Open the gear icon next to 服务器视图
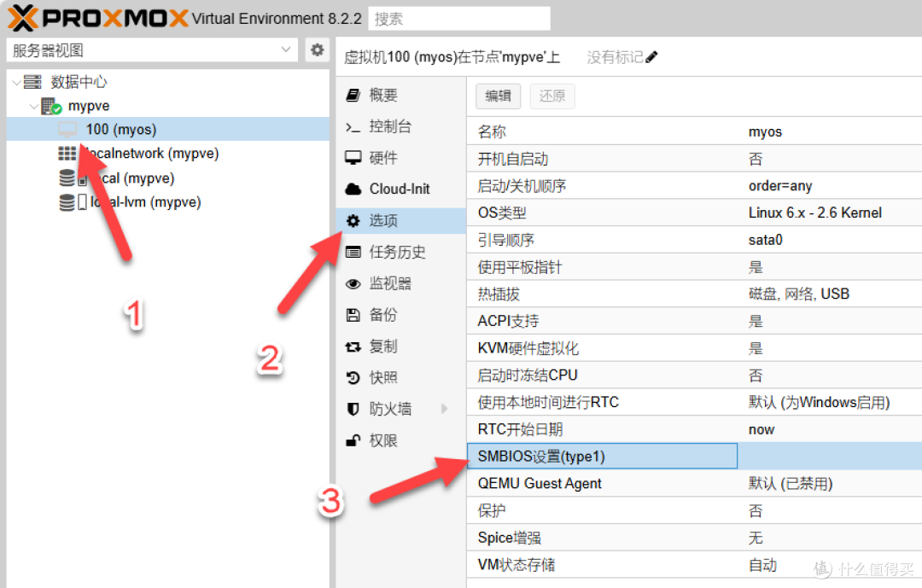922x588 pixels. pyautogui.click(x=317, y=49)
